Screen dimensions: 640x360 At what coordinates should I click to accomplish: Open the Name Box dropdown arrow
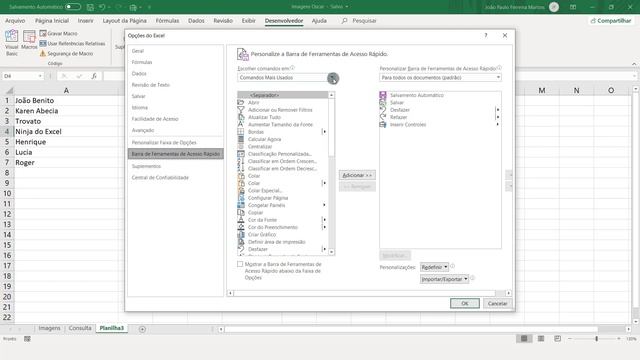point(40,76)
